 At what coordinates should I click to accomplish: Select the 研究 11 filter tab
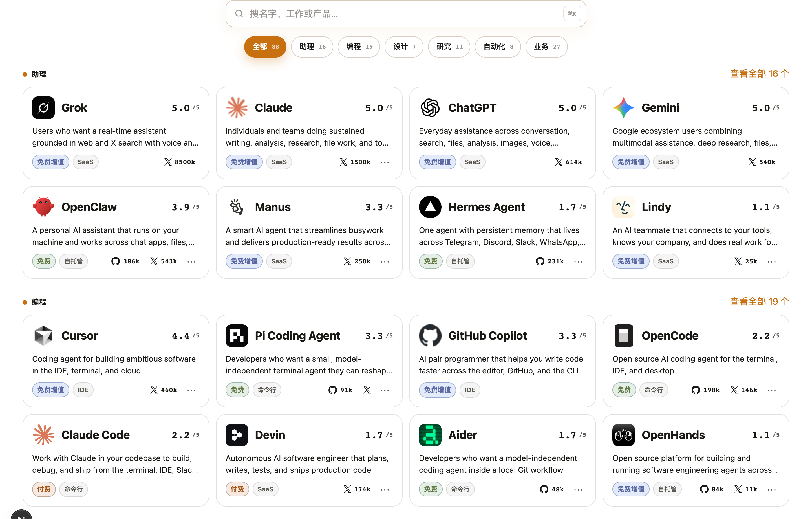click(x=449, y=47)
